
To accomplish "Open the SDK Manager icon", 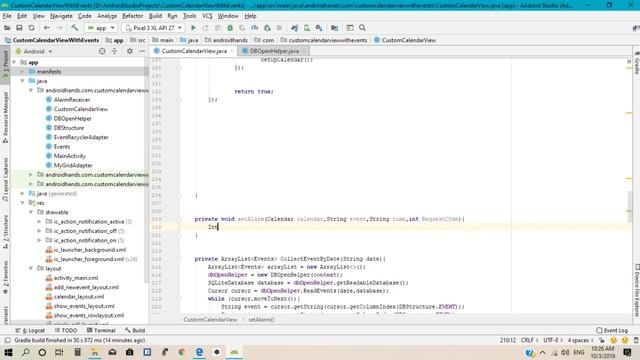I will (x=319, y=28).
